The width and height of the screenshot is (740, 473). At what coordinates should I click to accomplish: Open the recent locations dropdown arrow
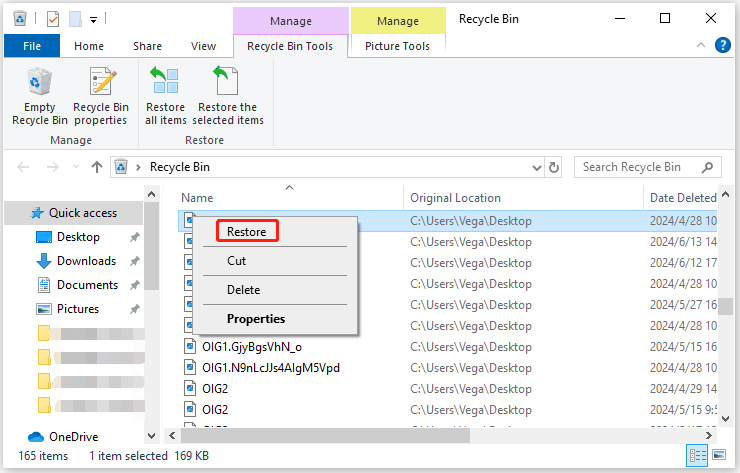pyautogui.click(x=76, y=167)
